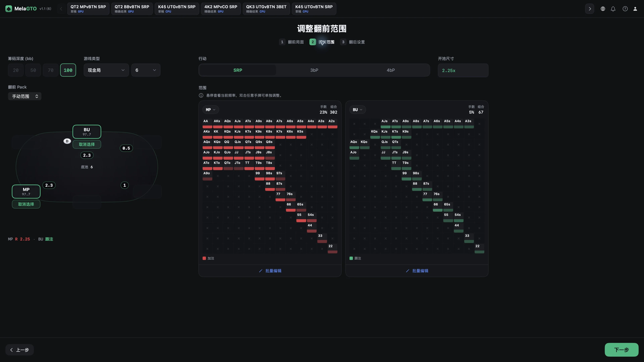
Task: Open the QT2 MPvBTN SRP tab
Action: [x=88, y=9]
